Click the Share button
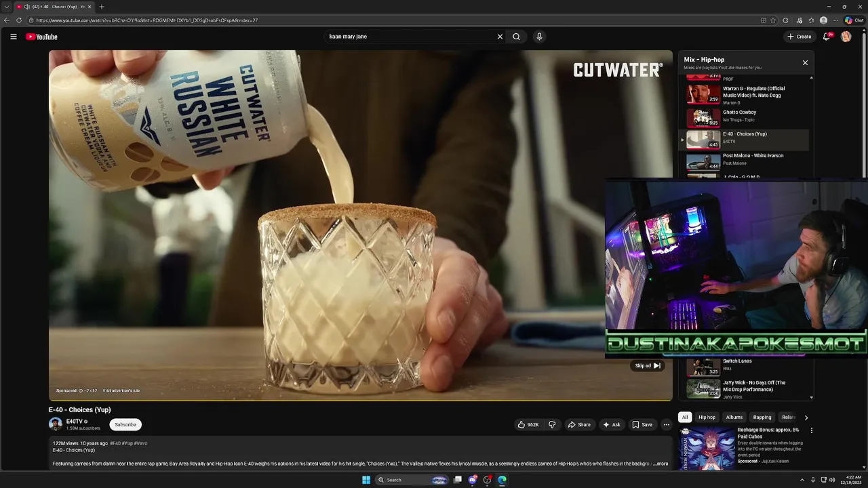The height and width of the screenshot is (488, 868). [579, 425]
